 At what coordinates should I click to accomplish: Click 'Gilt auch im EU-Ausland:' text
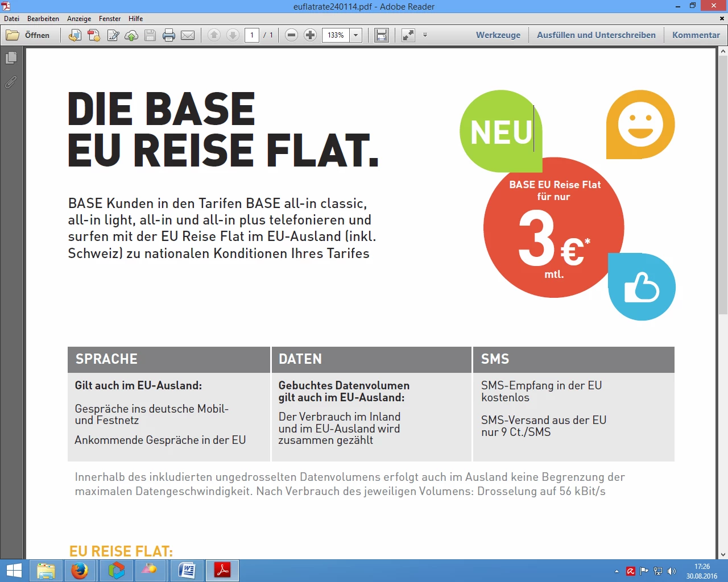click(x=138, y=385)
